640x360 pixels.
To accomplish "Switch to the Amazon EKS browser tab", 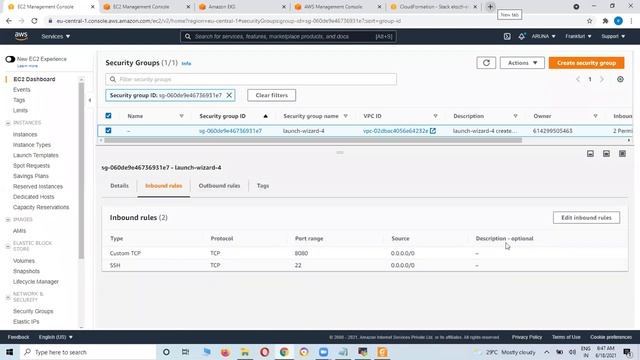I will 242,7.
